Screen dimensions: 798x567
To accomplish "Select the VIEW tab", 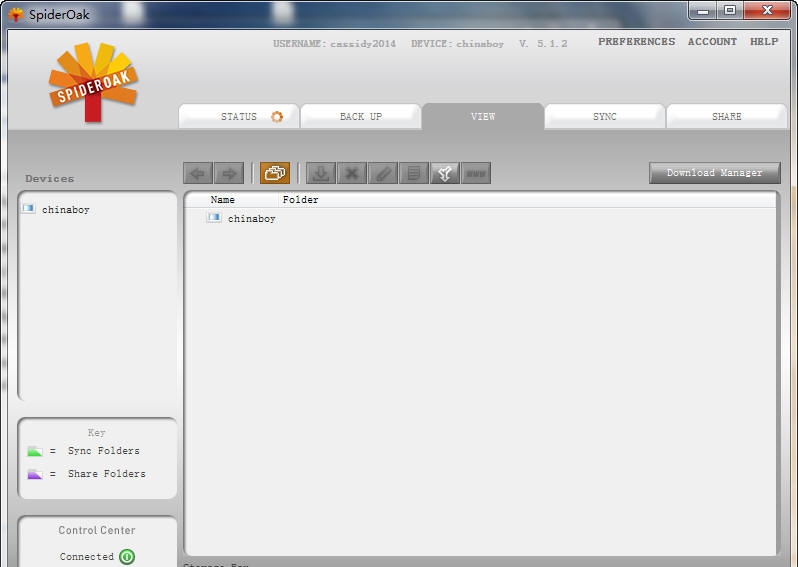I will click(x=483, y=117).
